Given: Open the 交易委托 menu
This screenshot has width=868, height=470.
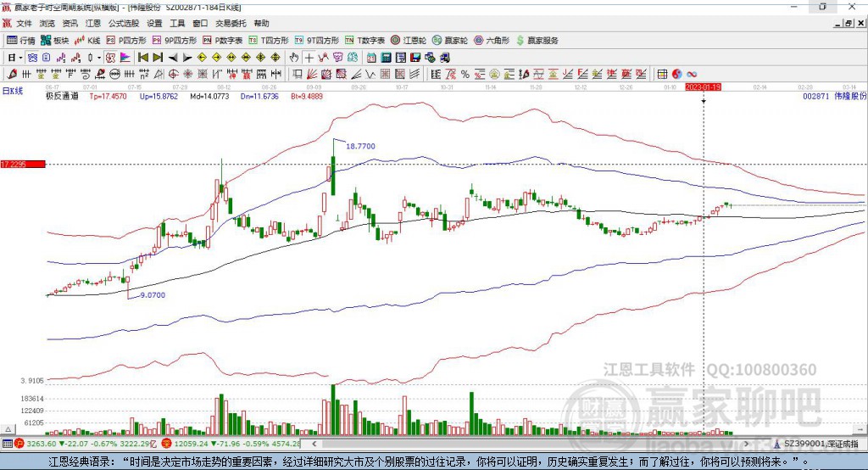Looking at the screenshot, I should [231, 23].
